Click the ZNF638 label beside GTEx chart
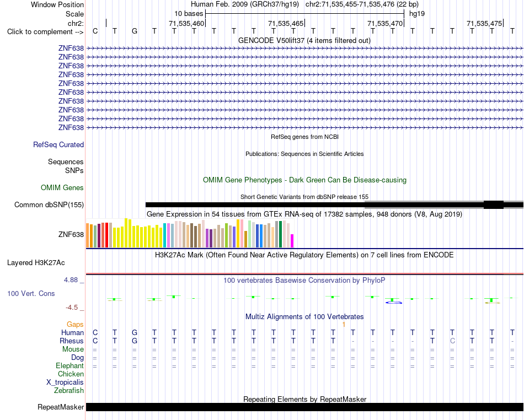The width and height of the screenshot is (524, 420). click(71, 234)
